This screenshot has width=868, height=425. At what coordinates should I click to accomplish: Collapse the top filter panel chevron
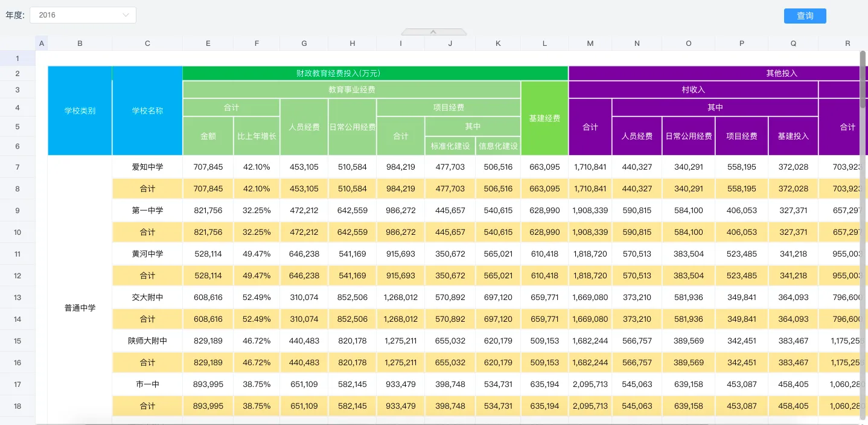[x=433, y=31]
